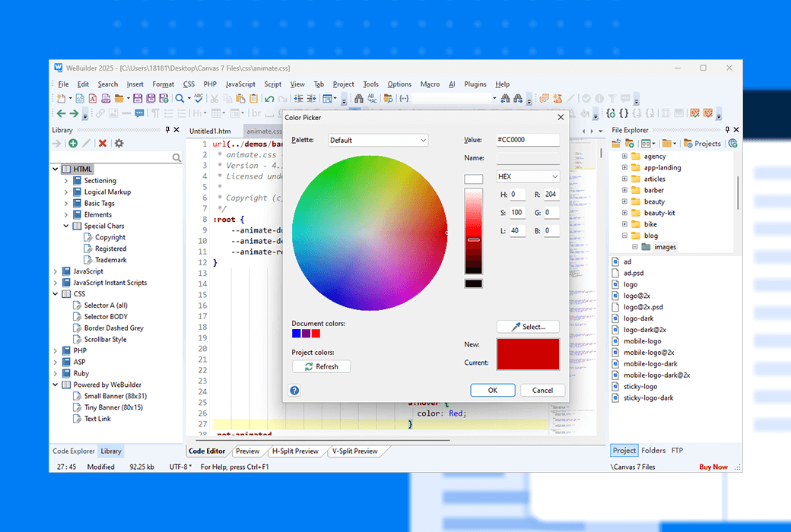Open the Plugins menu
This screenshot has height=532, width=791.
tap(475, 84)
